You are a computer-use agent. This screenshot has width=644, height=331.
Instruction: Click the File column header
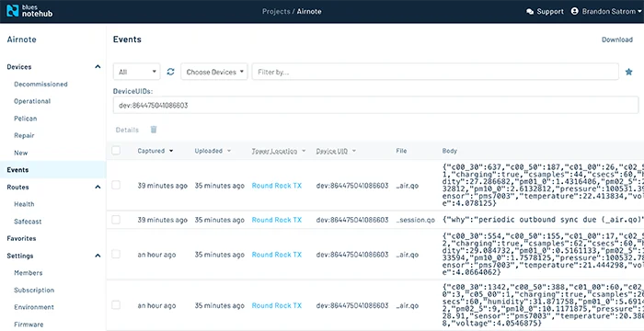coord(401,151)
